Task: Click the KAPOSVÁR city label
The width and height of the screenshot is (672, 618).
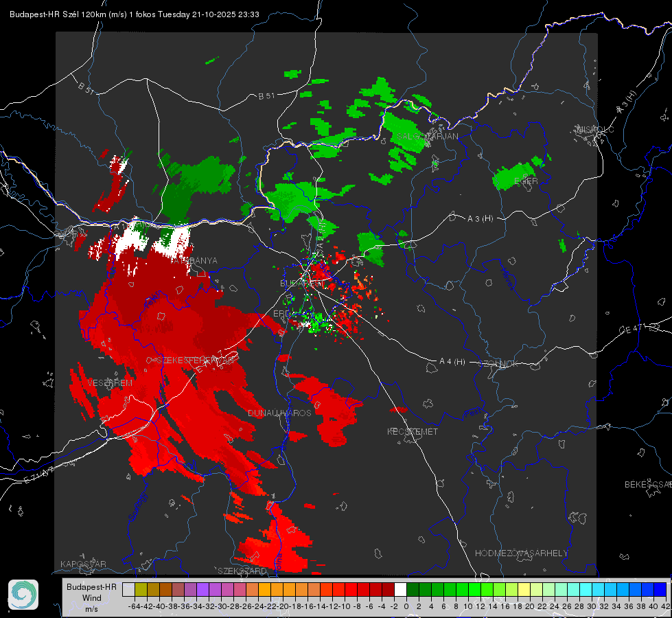Action: 83,564
